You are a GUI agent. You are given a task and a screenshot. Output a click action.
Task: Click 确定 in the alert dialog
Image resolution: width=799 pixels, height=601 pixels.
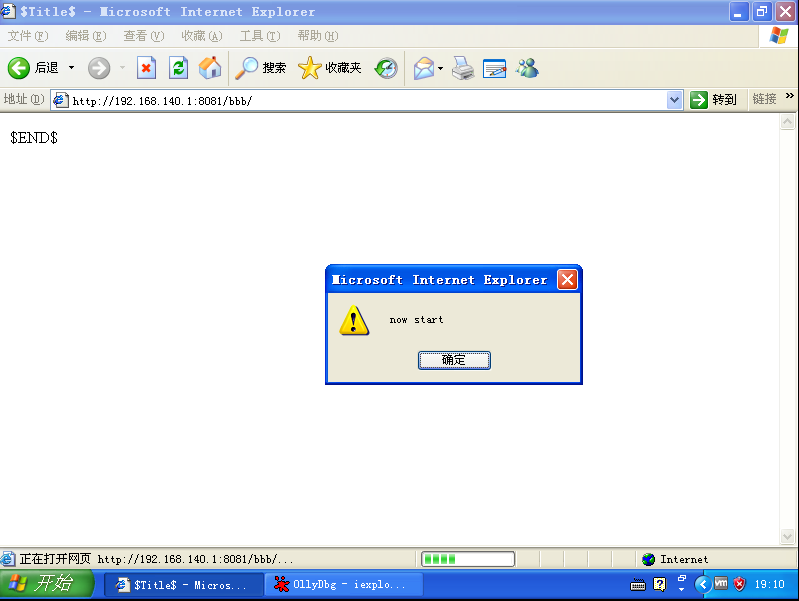click(454, 360)
